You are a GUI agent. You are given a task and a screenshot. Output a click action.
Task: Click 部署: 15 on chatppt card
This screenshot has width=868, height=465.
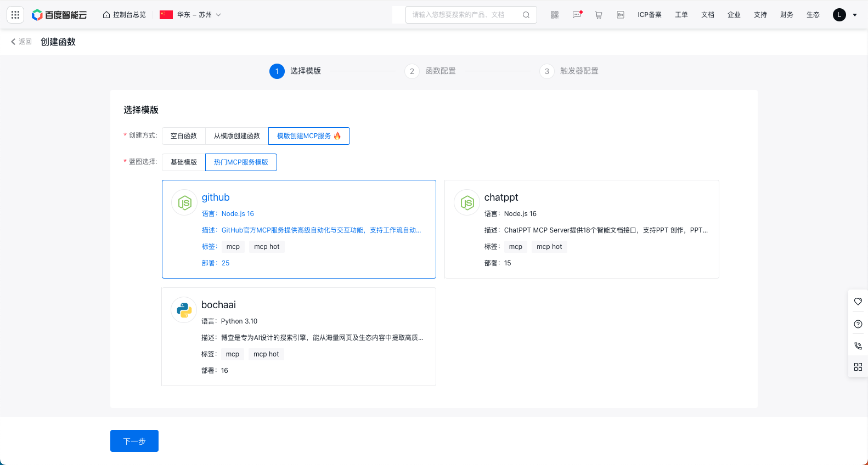[498, 263]
